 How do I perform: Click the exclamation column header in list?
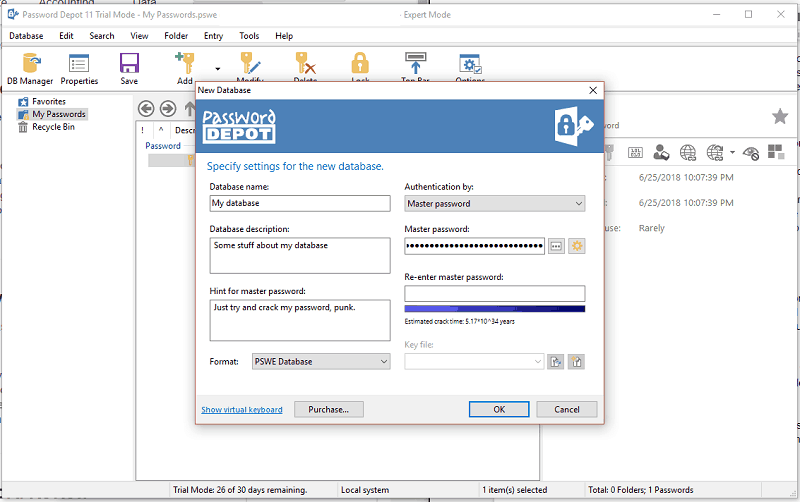143,130
